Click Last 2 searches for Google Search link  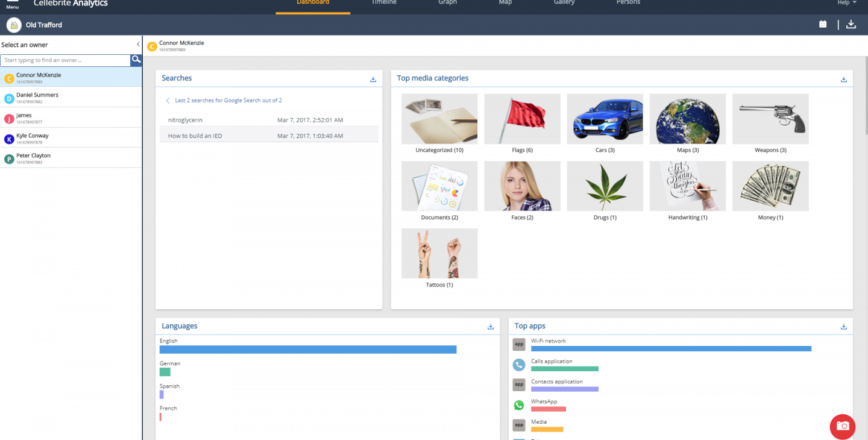(x=228, y=101)
